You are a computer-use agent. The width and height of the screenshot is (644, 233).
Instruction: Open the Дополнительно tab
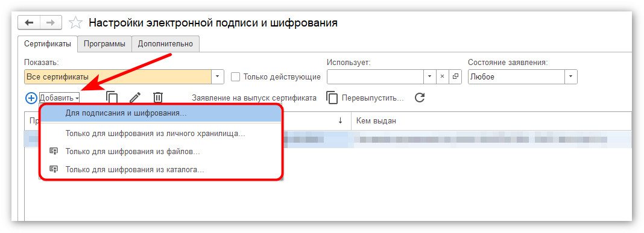(x=165, y=44)
